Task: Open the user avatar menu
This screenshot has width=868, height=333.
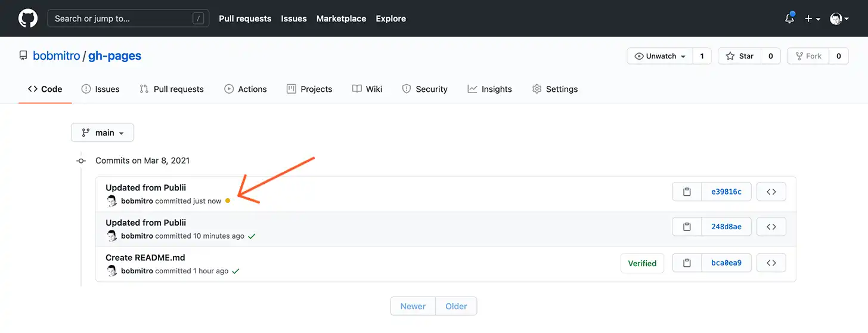Action: click(839, 18)
